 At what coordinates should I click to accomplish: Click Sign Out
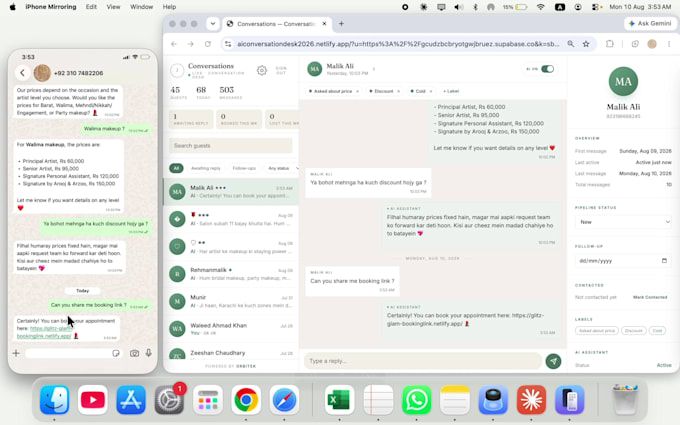pos(281,70)
